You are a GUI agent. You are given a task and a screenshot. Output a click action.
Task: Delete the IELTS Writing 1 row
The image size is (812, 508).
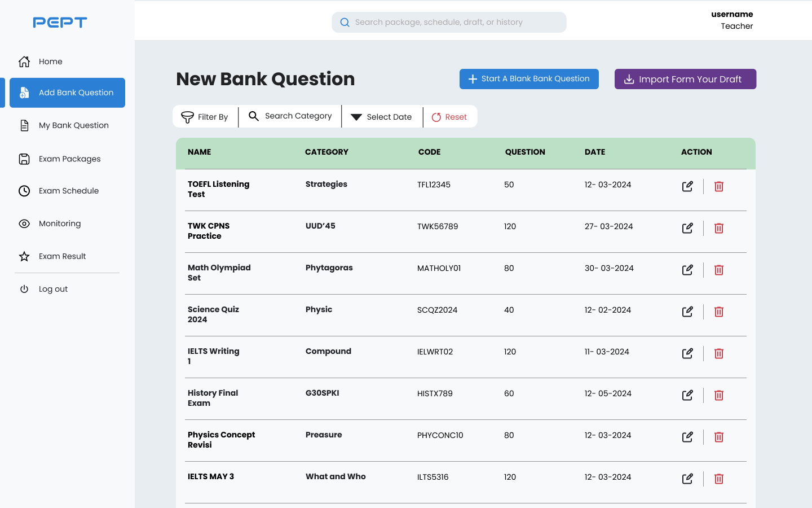[x=719, y=353]
